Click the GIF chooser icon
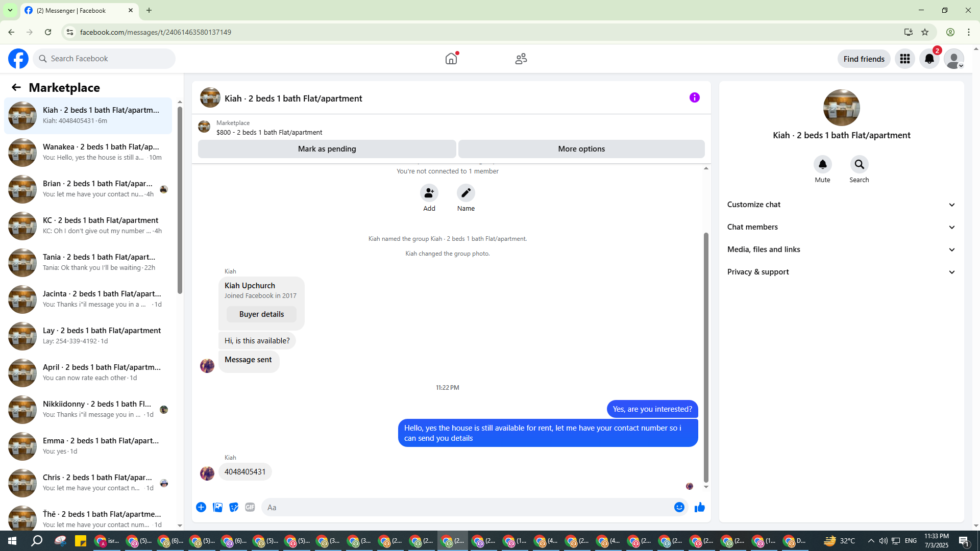The image size is (980, 551). click(250, 507)
